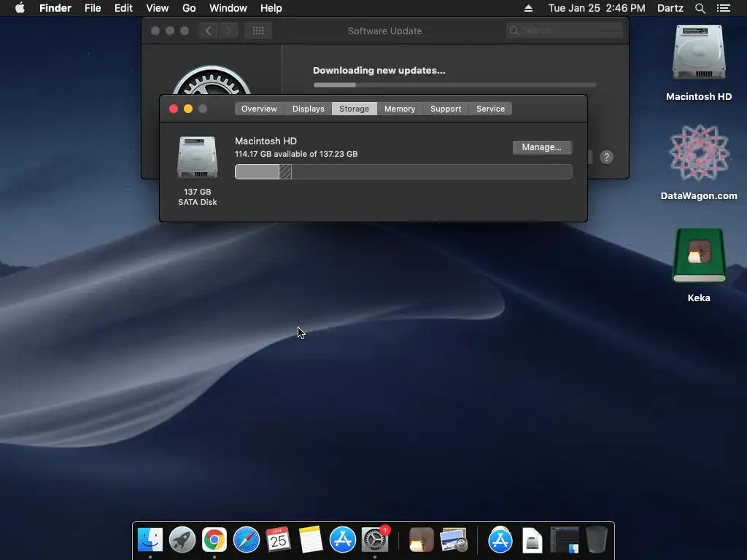
Task: Click the Software Update search field
Action: pos(565,31)
